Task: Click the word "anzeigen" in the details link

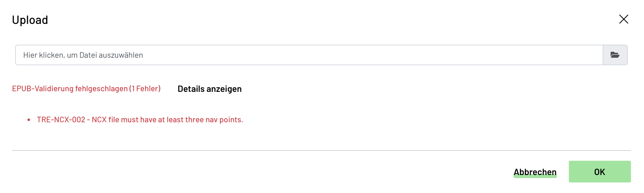Action: point(224,89)
